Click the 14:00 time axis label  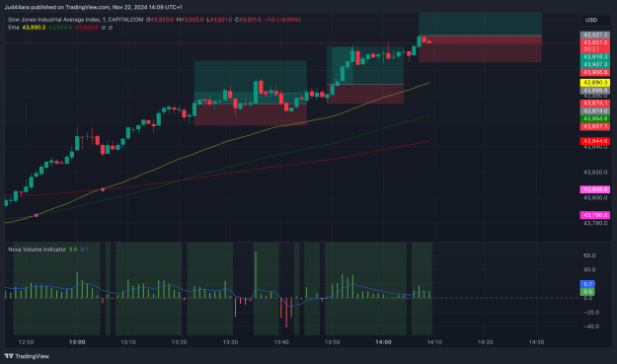click(383, 342)
